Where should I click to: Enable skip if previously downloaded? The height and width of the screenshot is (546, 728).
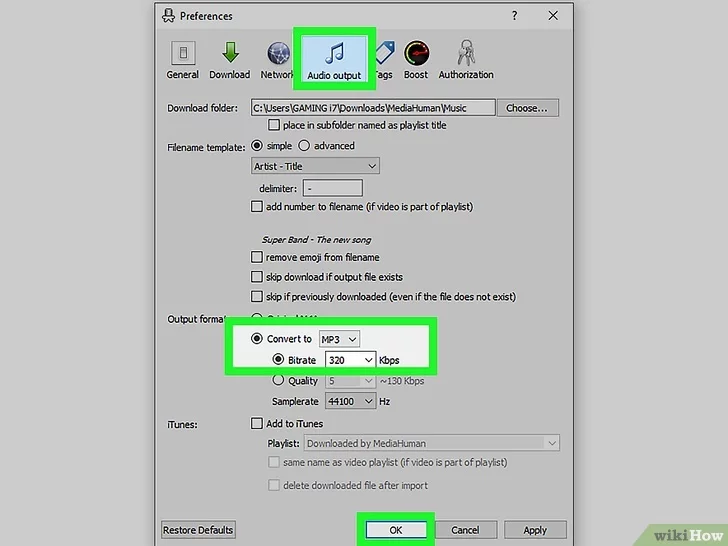click(x=256, y=296)
